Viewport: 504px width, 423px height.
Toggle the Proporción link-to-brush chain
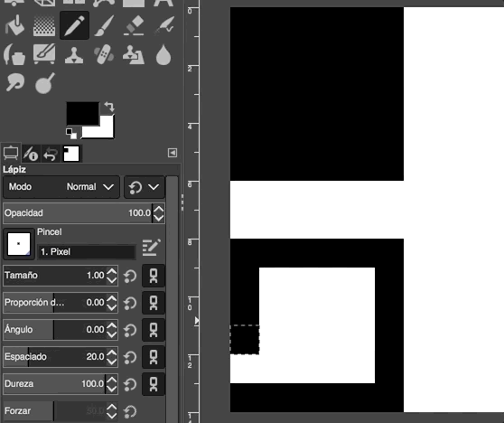point(154,303)
